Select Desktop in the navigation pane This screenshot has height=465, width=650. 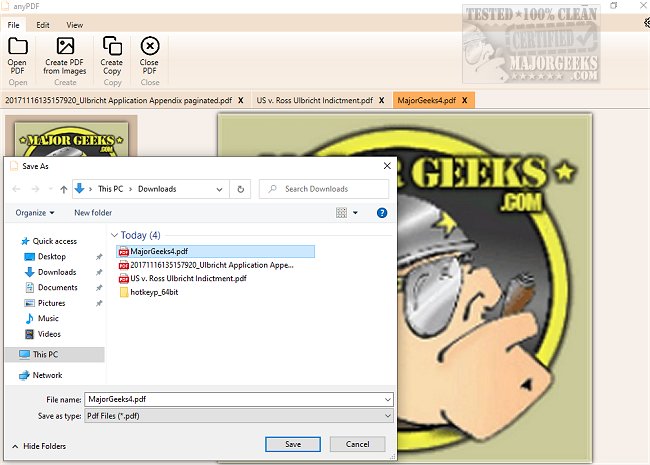tap(45, 257)
